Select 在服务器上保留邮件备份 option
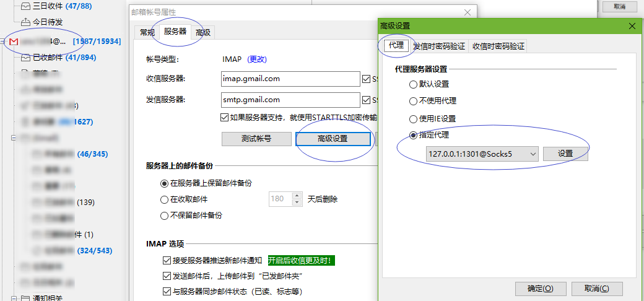Screen dimensions: 644x301 164,183
